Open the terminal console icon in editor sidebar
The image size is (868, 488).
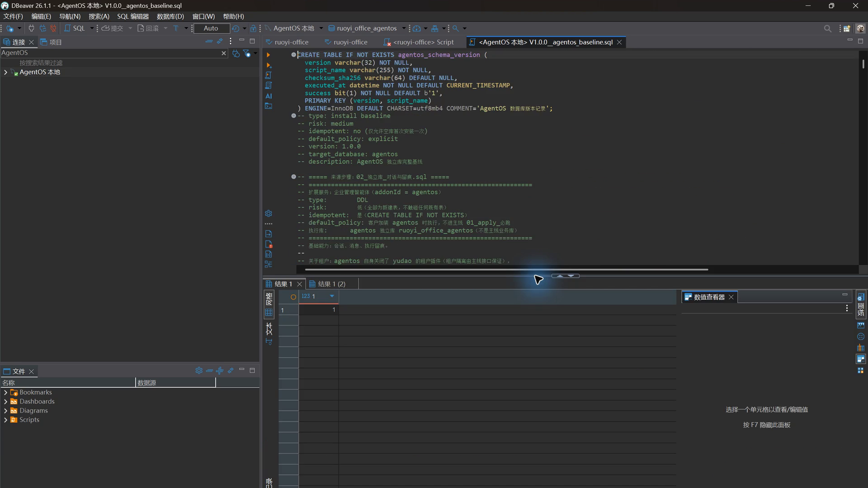(x=269, y=106)
